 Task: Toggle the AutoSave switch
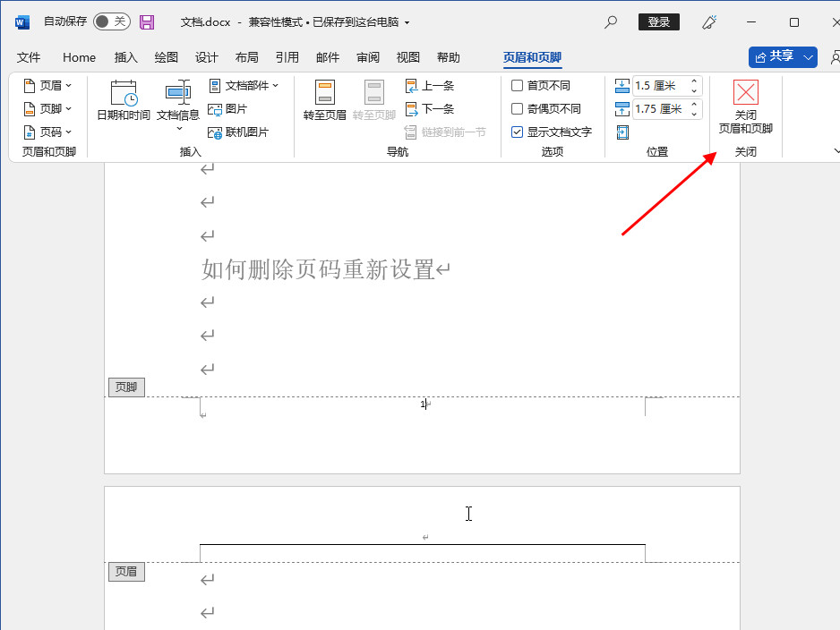[111, 21]
